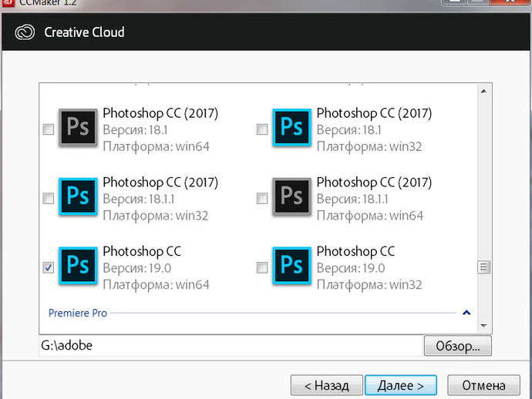
Task: Click Photoshop CC 2017 18.1.1 win64 icon
Action: (x=291, y=196)
